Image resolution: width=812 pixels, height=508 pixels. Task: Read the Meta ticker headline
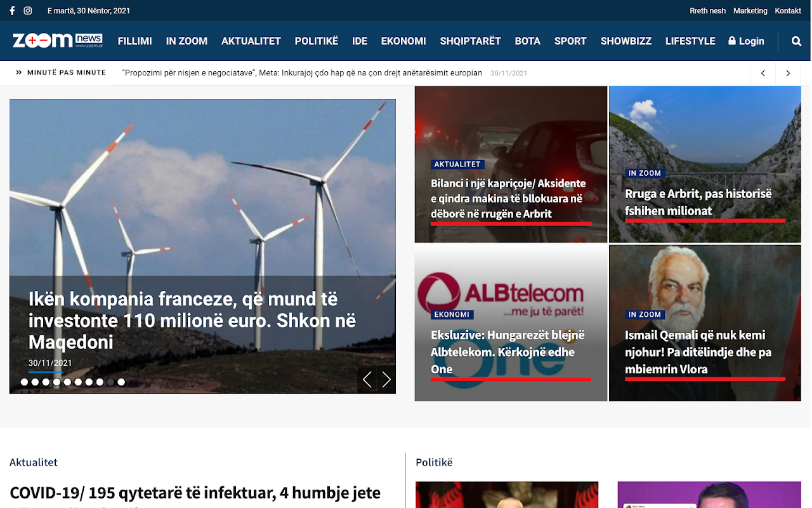(302, 73)
